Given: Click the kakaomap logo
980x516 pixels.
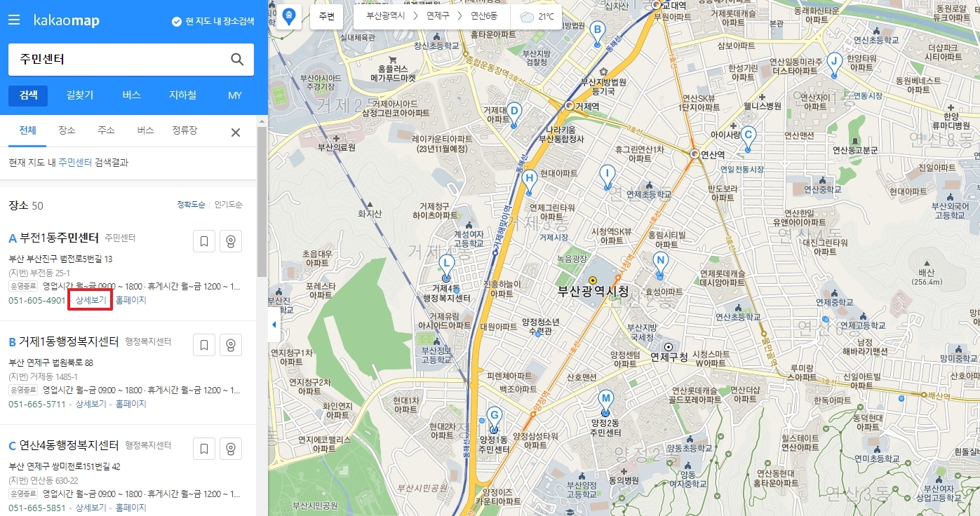Looking at the screenshot, I should (66, 21).
